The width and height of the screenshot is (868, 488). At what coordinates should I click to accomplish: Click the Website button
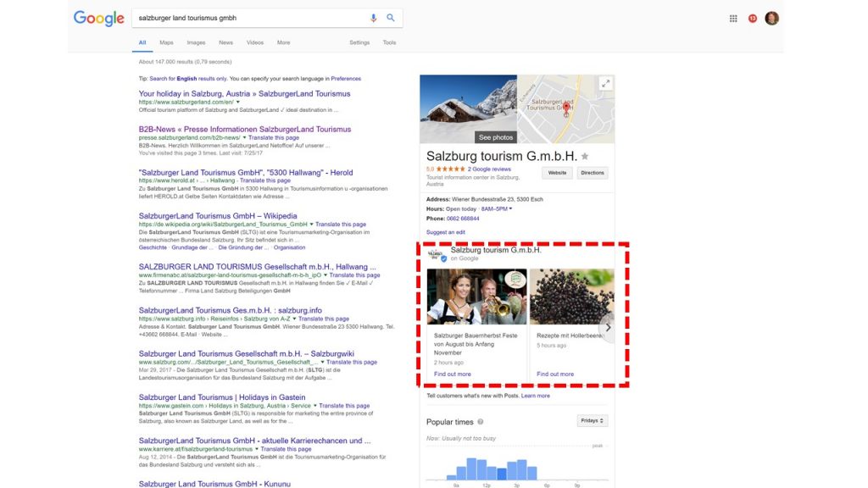[x=557, y=173]
